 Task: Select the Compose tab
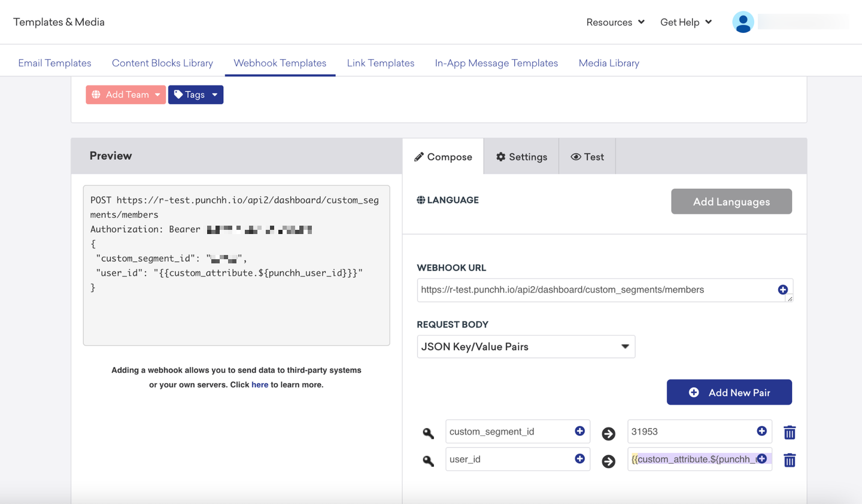[x=443, y=156]
